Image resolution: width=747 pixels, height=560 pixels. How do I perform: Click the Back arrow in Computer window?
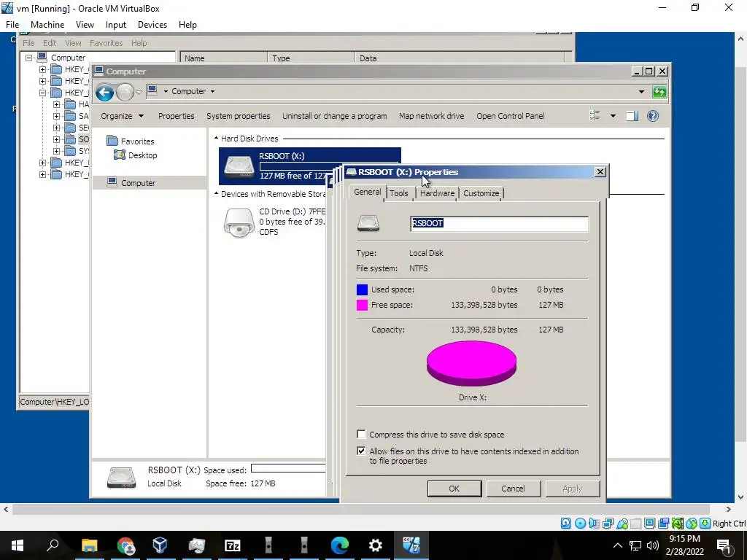pos(104,92)
